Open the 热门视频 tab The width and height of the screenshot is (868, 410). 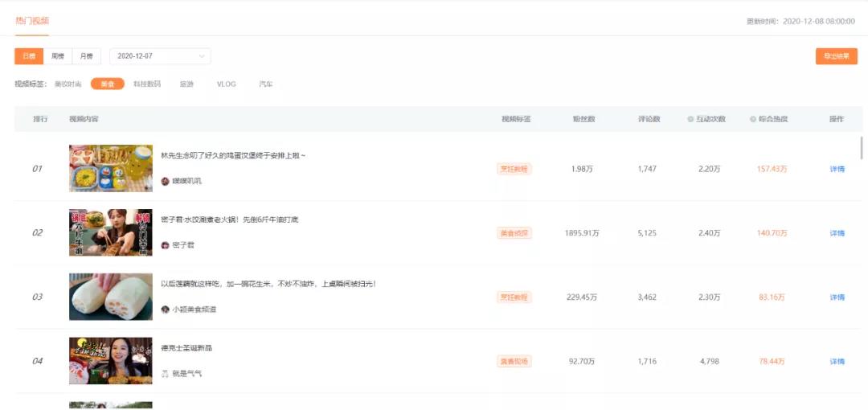click(x=32, y=21)
